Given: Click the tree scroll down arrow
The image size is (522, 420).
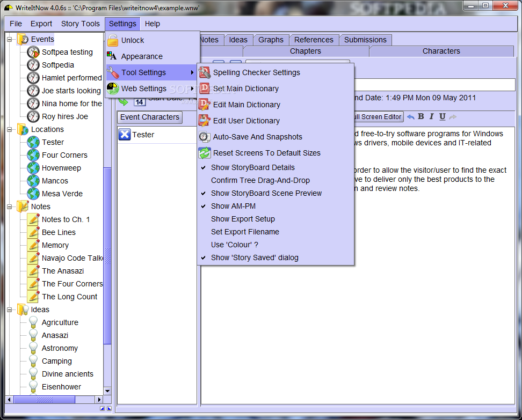Looking at the screenshot, I should click(107, 390).
